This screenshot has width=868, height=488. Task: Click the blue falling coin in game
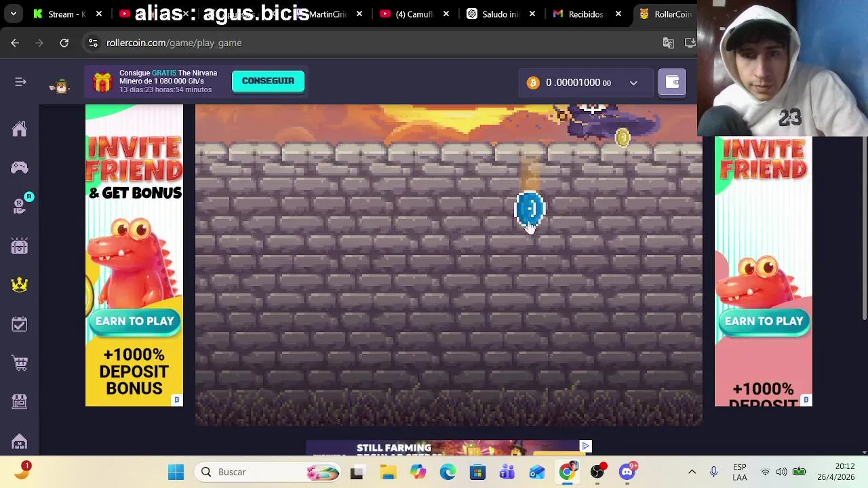coord(530,208)
